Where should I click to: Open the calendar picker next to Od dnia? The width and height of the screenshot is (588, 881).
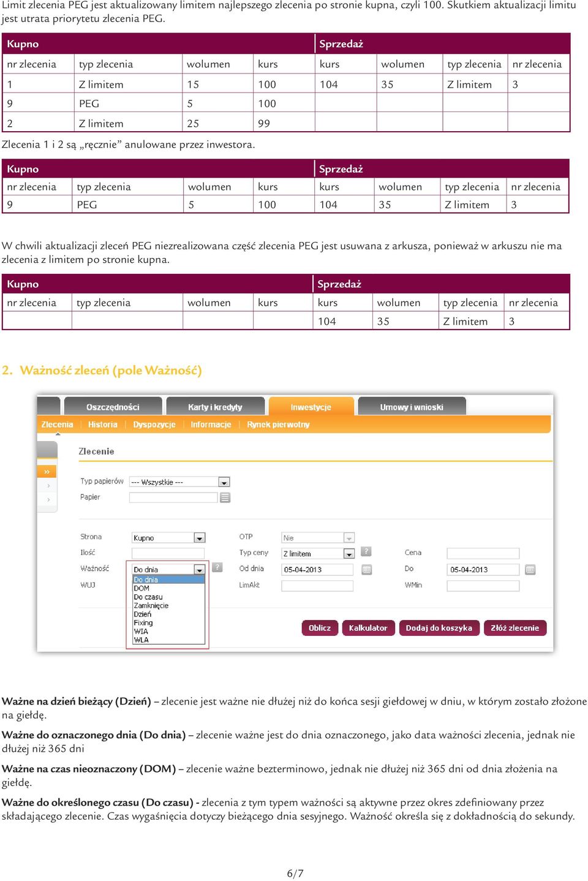(366, 569)
